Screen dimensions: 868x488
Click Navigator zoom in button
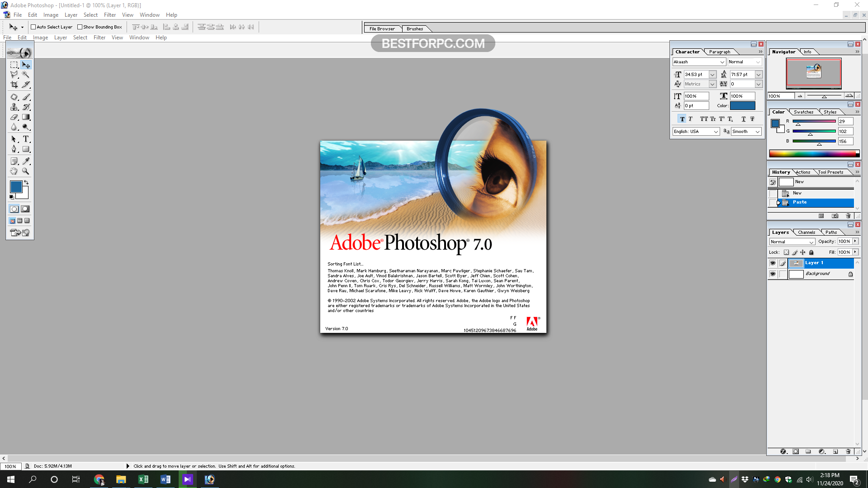(x=849, y=96)
